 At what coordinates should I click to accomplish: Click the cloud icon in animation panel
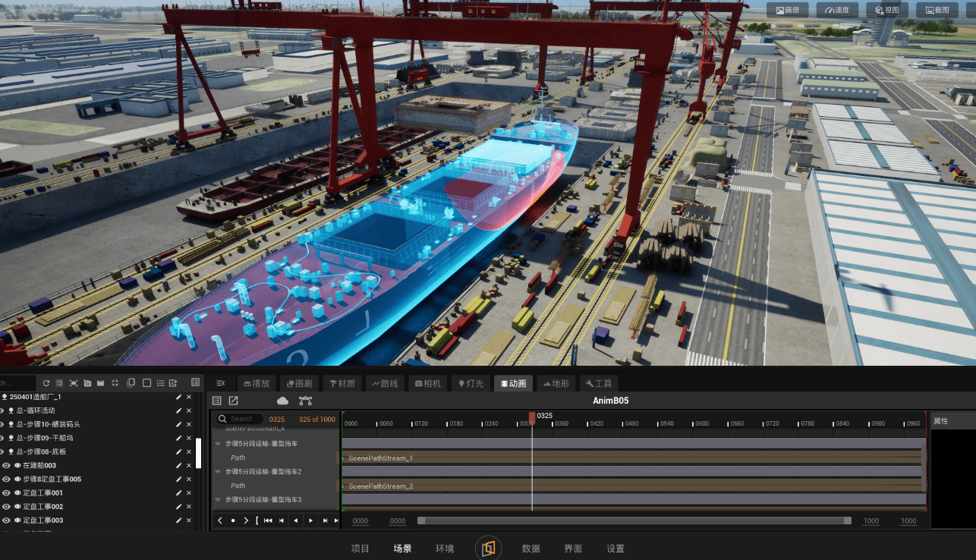pyautogui.click(x=282, y=401)
